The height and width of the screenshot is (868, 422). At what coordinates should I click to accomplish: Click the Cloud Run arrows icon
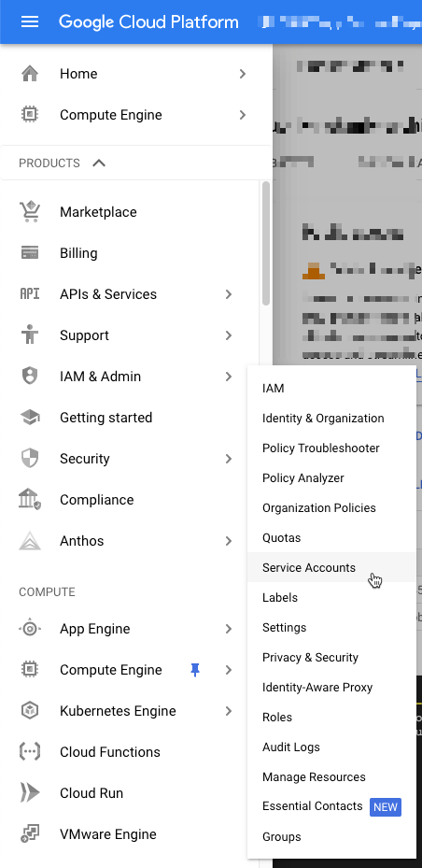coord(29,792)
